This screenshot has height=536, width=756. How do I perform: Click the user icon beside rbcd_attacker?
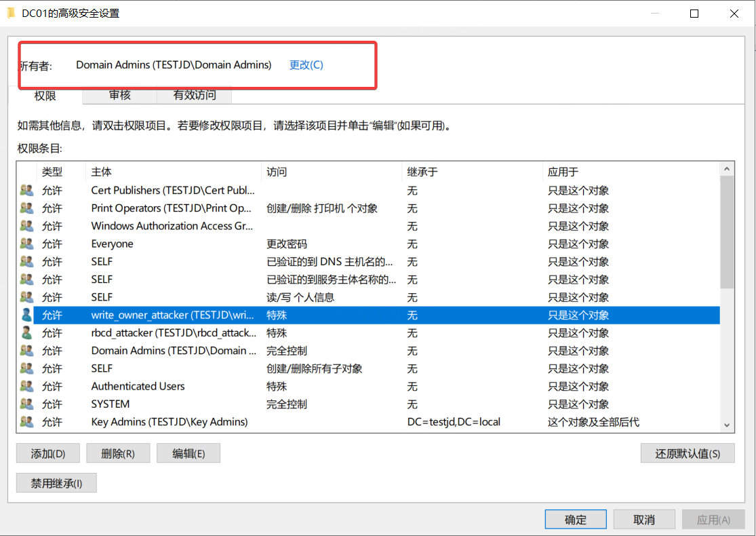coord(26,333)
